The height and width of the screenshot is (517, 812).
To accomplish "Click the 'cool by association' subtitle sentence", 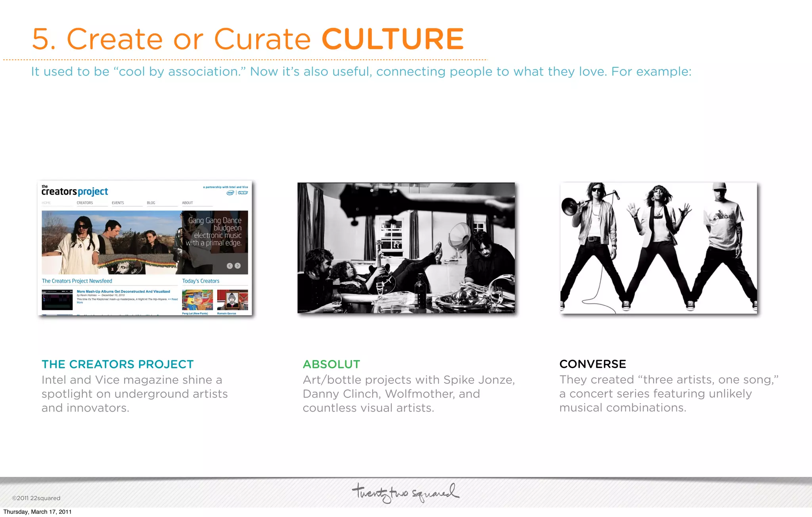I will click(361, 71).
